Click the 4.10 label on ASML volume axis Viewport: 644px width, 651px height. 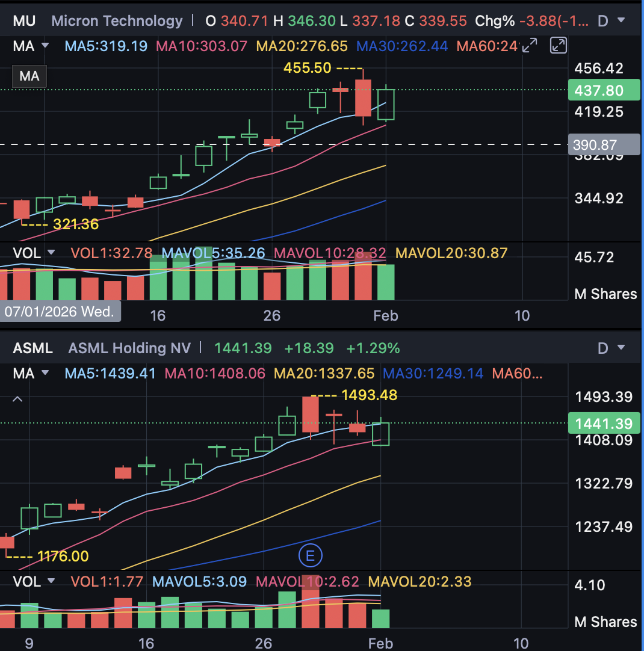tap(590, 585)
